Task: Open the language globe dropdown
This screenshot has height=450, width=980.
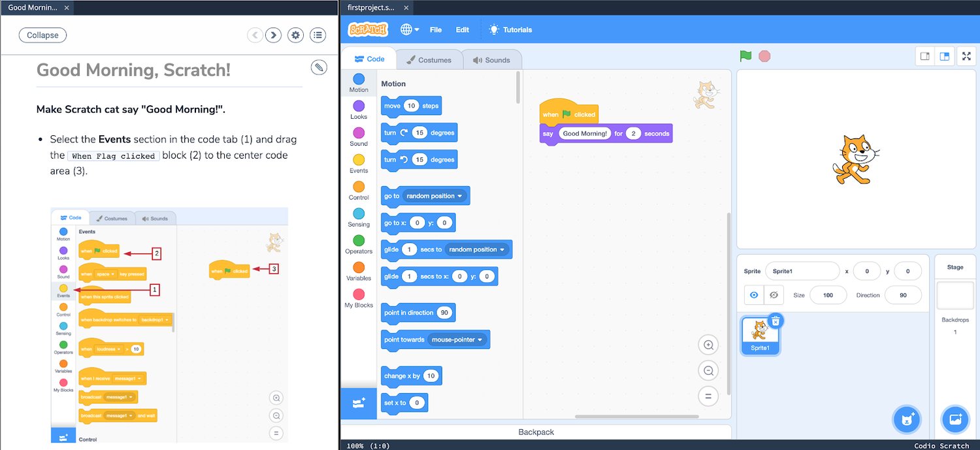Action: (408, 29)
